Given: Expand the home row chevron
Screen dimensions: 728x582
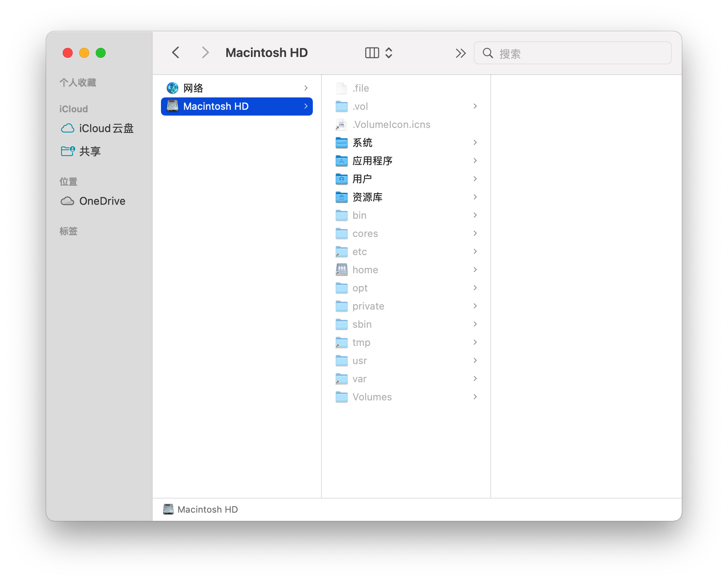Looking at the screenshot, I should (475, 270).
